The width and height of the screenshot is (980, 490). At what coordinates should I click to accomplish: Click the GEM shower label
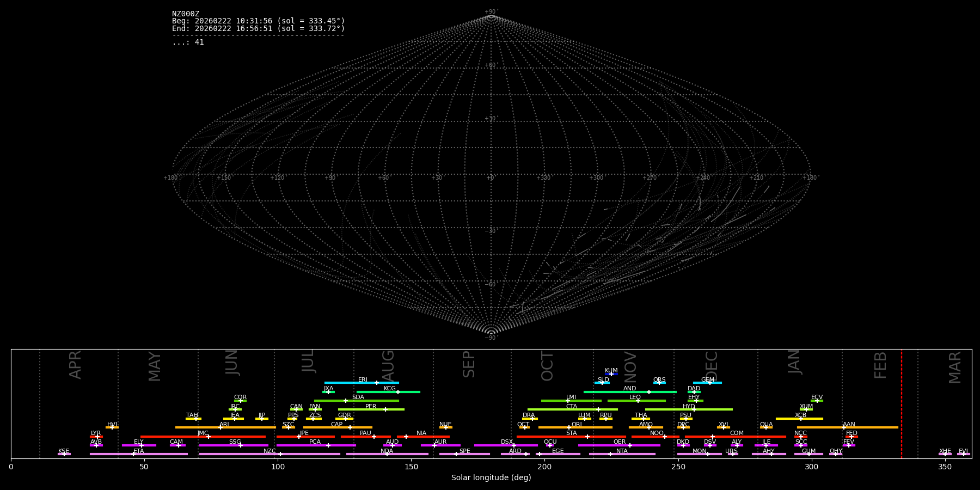[x=708, y=380]
